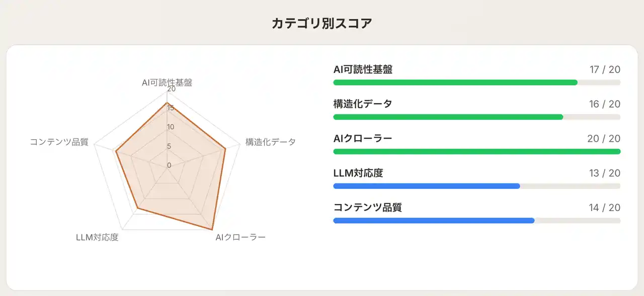Select the LLM対応度 label in score list
The height and width of the screenshot is (296, 644).
[x=358, y=173]
